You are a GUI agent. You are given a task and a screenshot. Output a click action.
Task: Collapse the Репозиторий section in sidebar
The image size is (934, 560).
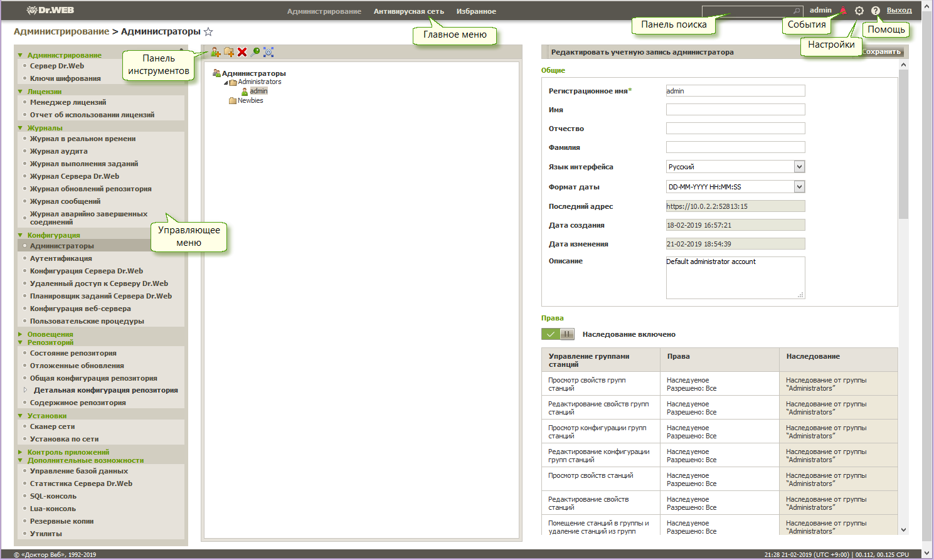(x=20, y=343)
